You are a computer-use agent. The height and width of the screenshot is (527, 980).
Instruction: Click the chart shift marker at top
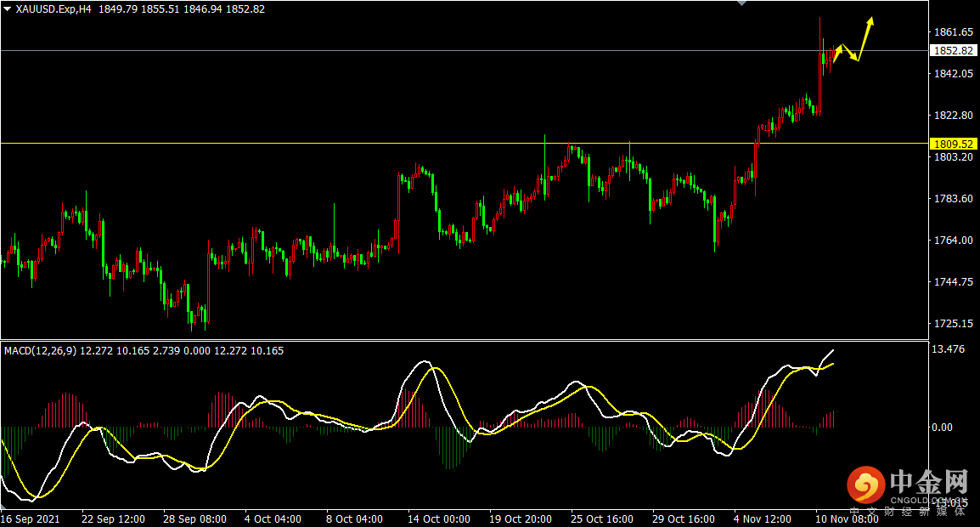[742, 3]
